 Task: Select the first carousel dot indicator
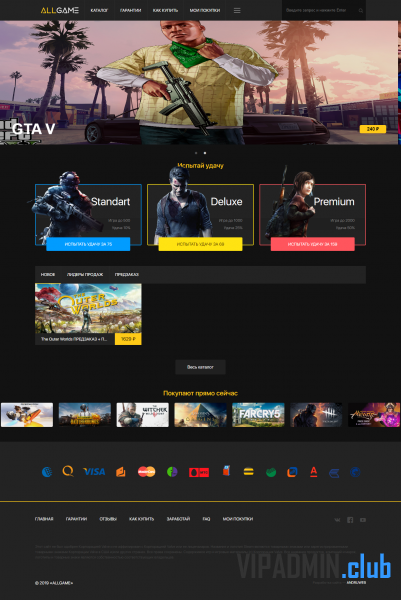point(196,153)
